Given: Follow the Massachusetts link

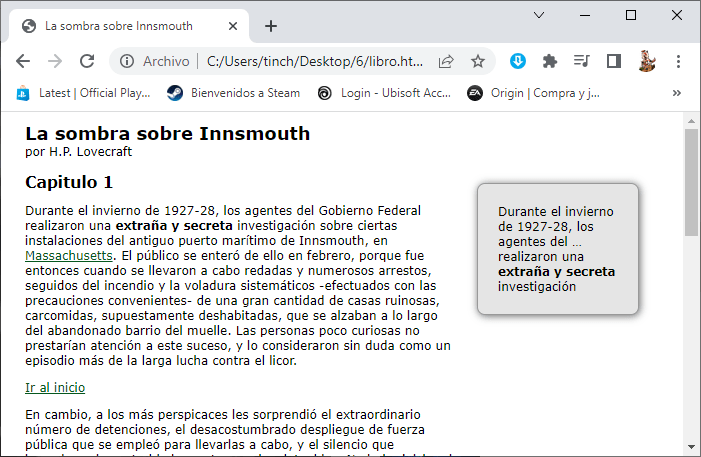Looking at the screenshot, I should click(x=68, y=255).
